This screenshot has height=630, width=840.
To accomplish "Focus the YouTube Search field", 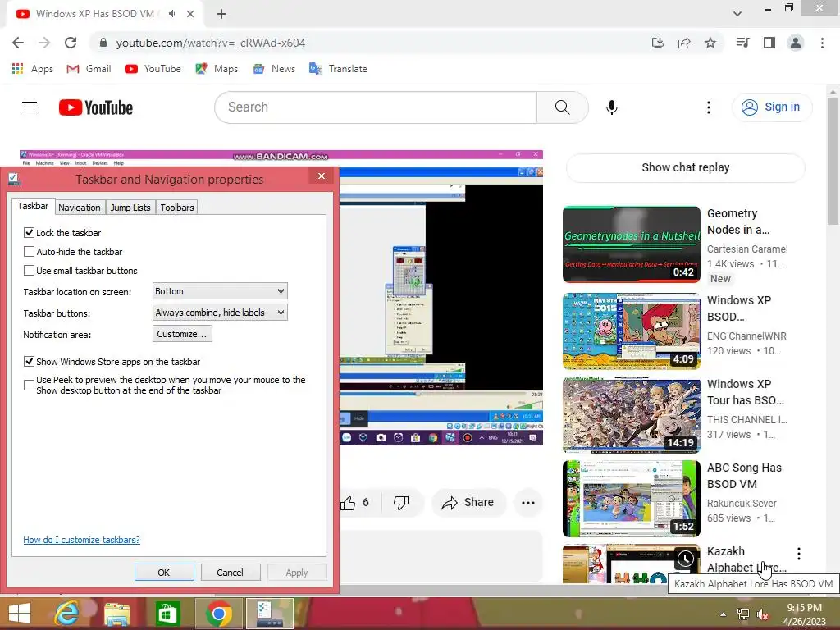I will pos(376,107).
